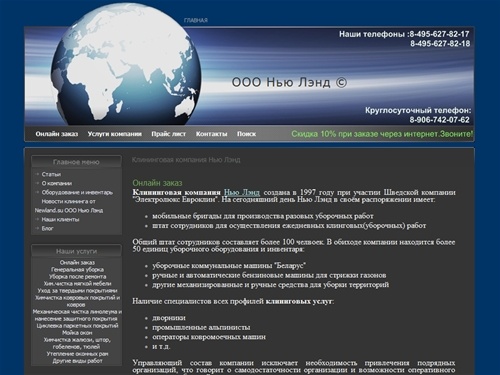Open Мойка окон service link
The image size is (500, 375).
coord(77,333)
